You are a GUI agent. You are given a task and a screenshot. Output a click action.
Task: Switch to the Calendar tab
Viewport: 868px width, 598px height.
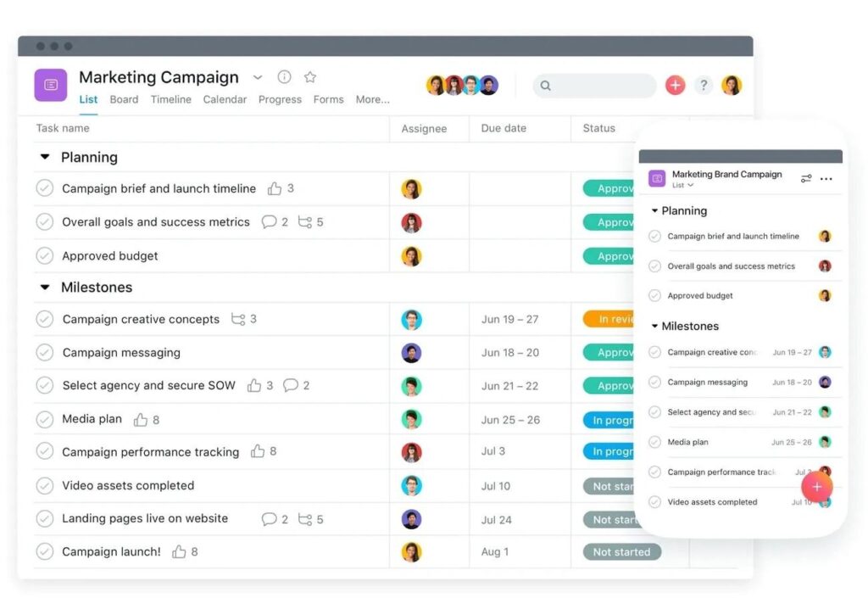(x=225, y=99)
